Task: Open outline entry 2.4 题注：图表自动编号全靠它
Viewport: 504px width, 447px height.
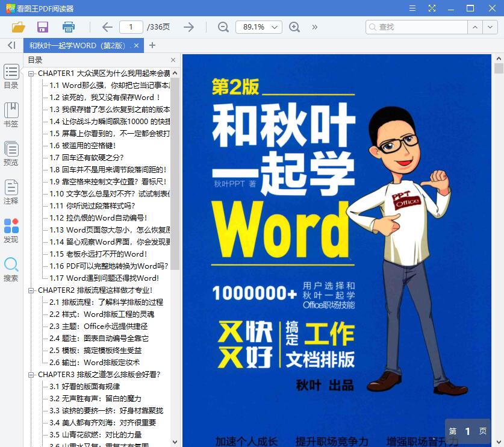Action: (99, 339)
